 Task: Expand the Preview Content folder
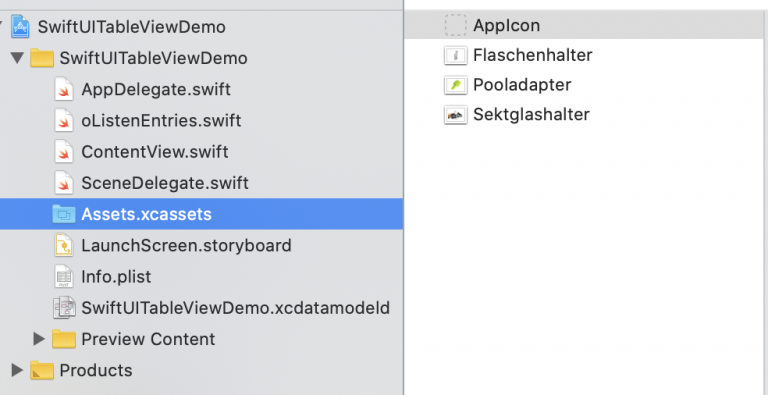39,339
